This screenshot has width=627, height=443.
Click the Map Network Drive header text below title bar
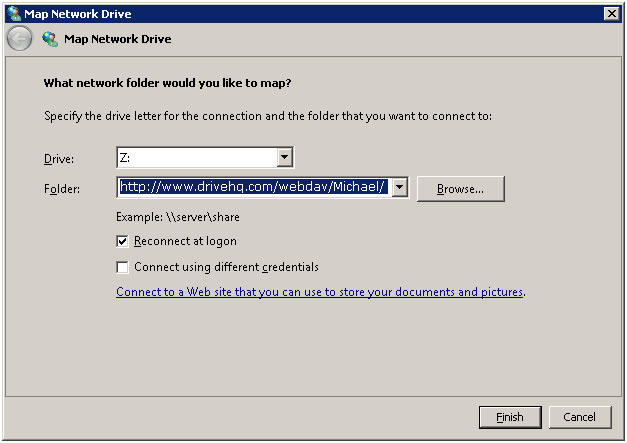[117, 39]
